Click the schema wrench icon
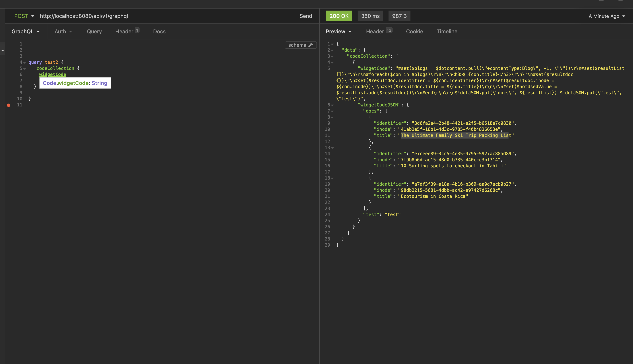Screen dimensions: 633x364 (311, 45)
